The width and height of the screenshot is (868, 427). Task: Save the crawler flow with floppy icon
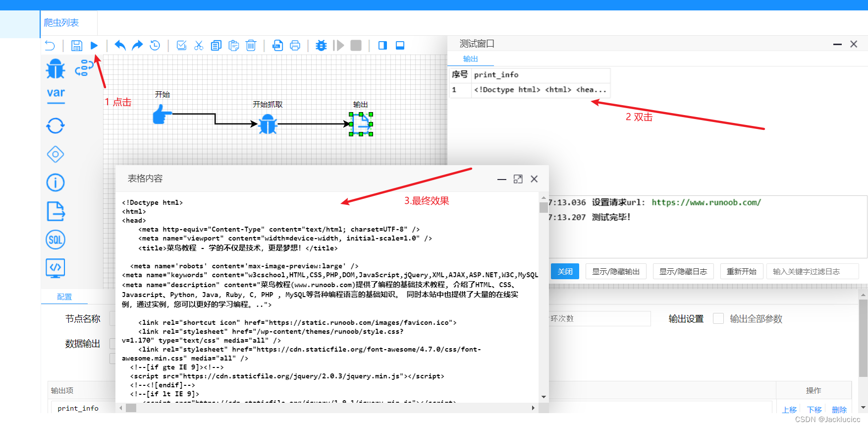(x=76, y=46)
